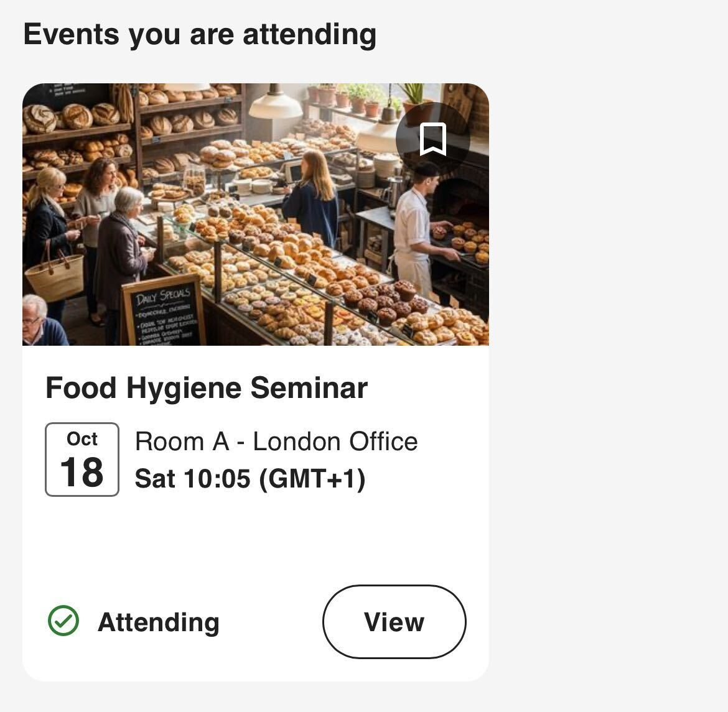Select the Oct 18 date badge
The image size is (728, 712).
click(x=82, y=460)
